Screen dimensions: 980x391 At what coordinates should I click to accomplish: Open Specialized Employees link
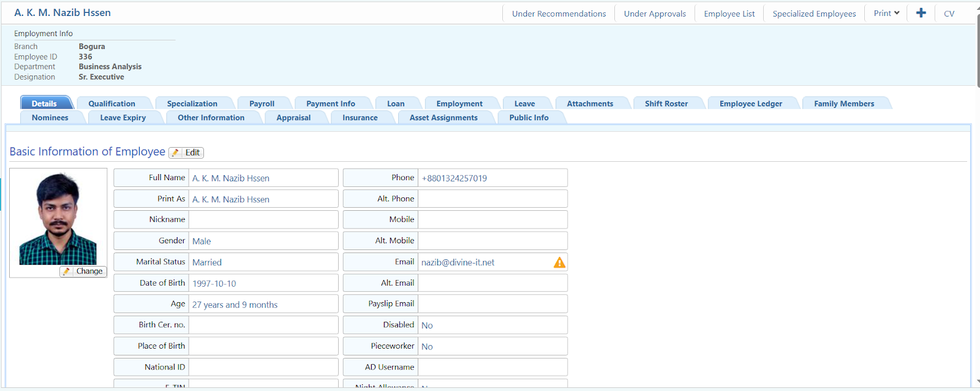(814, 13)
